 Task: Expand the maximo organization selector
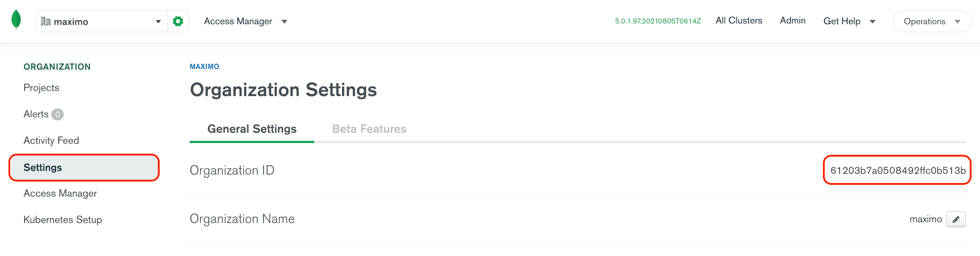[x=101, y=21]
